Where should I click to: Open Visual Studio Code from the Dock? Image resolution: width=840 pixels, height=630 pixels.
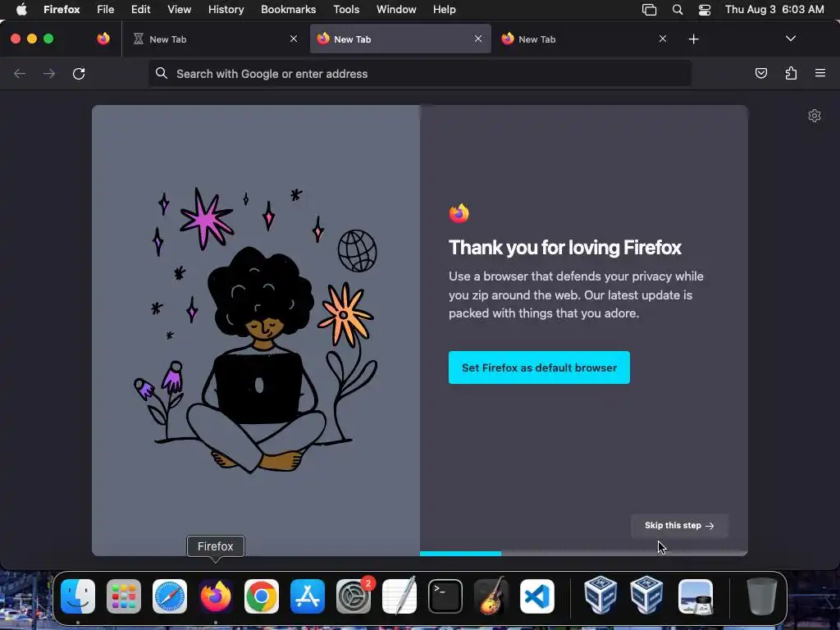pyautogui.click(x=536, y=596)
